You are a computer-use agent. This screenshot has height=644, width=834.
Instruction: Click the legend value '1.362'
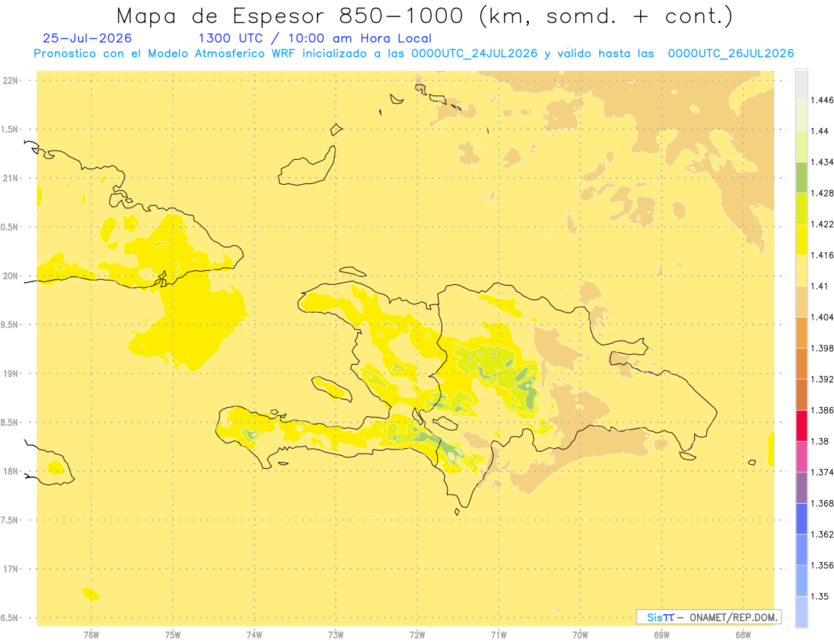(x=822, y=534)
